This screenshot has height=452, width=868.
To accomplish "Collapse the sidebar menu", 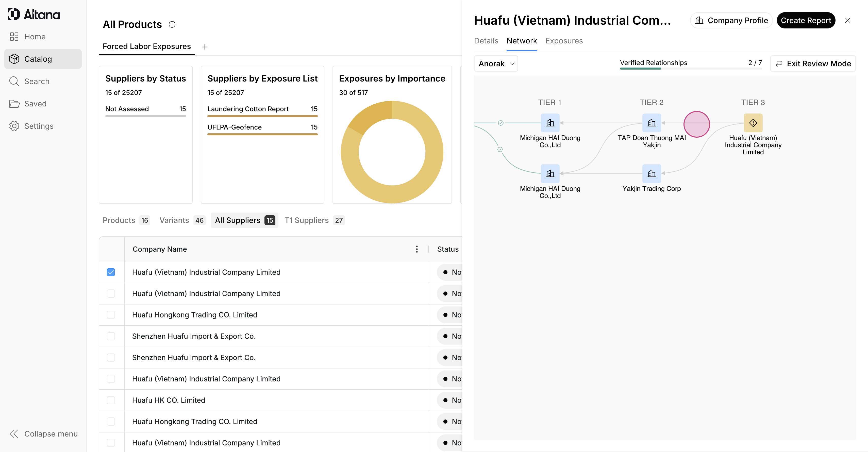I will (x=43, y=434).
